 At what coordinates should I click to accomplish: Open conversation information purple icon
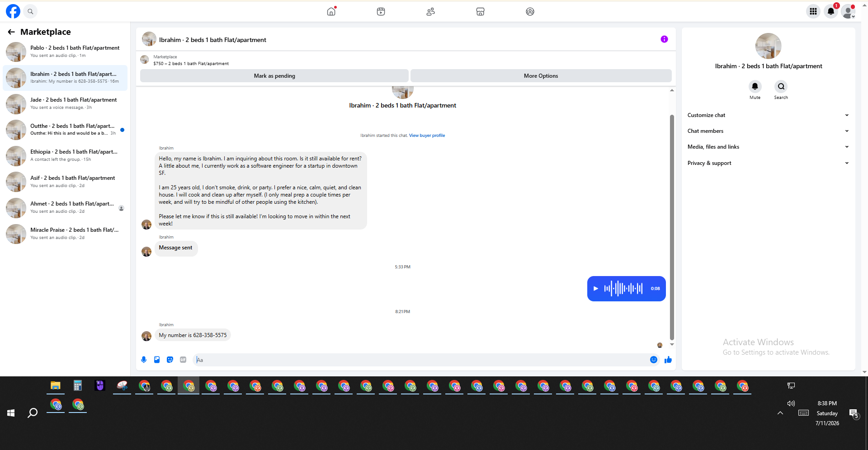(664, 39)
